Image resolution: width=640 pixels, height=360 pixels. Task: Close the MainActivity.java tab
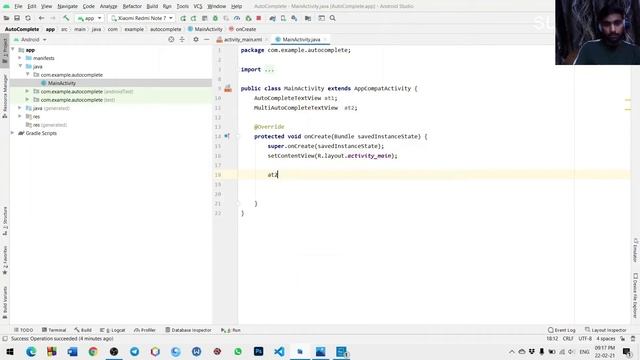(x=325, y=39)
